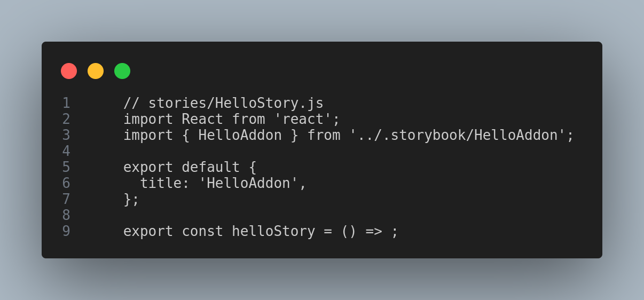Click the yellow minimize window dot
This screenshot has height=300, width=644.
coord(96,71)
